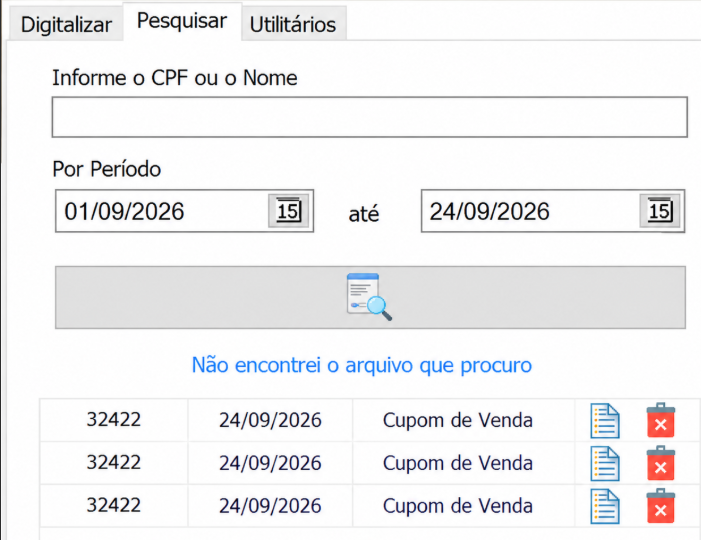View document in third Cupom de Venda row
Viewport: 701px width, 540px height.
pyautogui.click(x=605, y=506)
